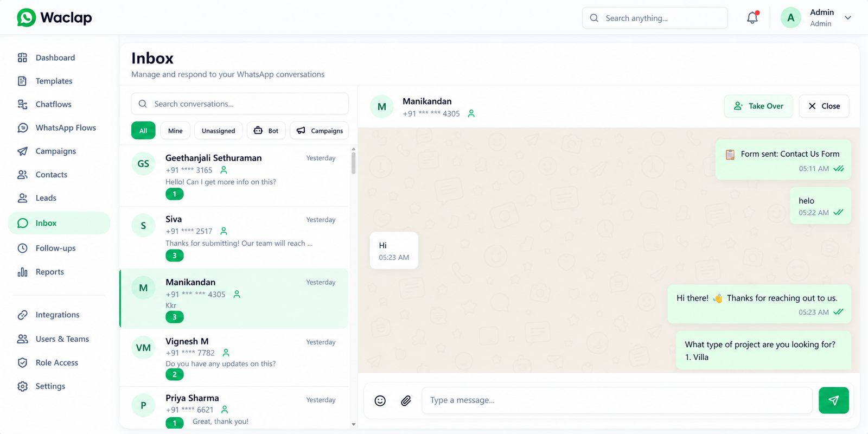Close the Manikandan conversation
The image size is (868, 434).
click(x=824, y=106)
